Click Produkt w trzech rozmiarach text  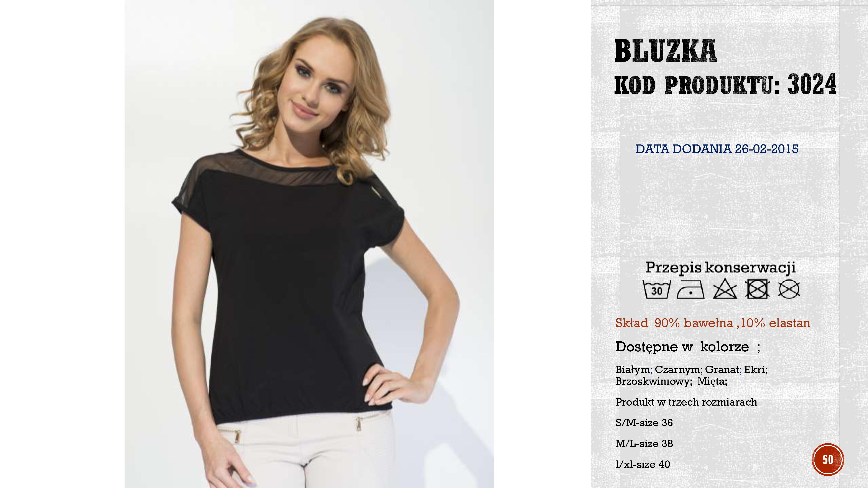[x=686, y=402]
